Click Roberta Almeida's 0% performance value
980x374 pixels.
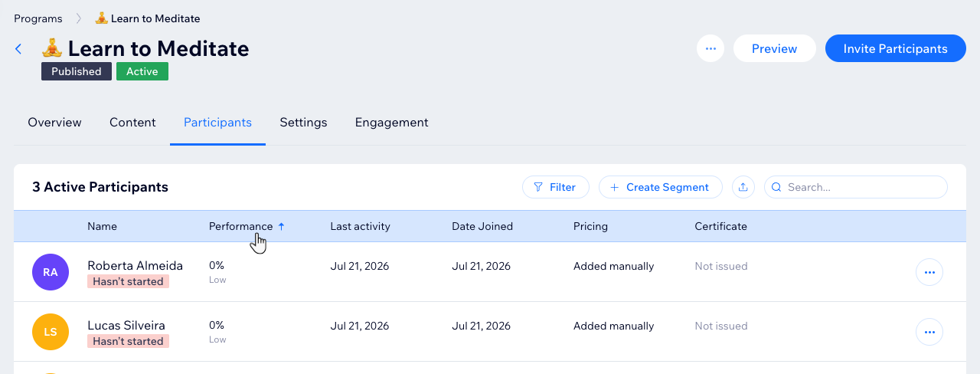[217, 266]
